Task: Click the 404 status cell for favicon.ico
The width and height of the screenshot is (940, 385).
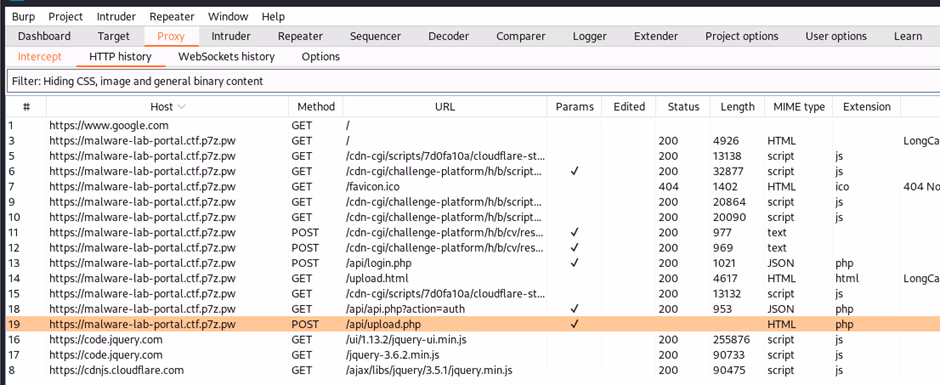Action: click(x=668, y=187)
